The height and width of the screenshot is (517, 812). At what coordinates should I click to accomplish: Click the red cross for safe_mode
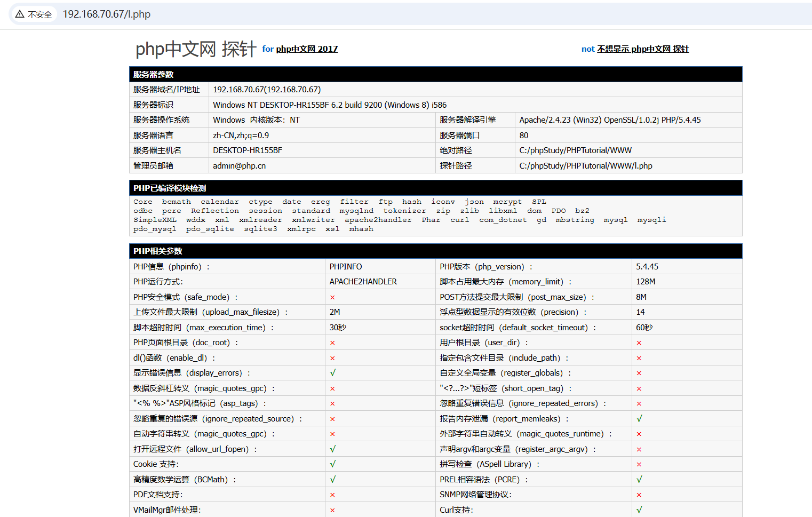(332, 298)
